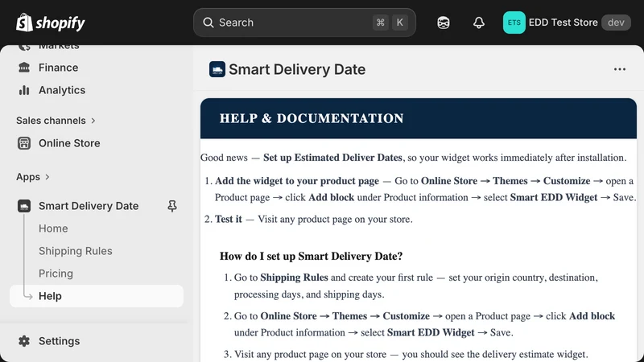Click the Command key shortcut badge
Viewport: 644px width, 362px height.
[x=380, y=23]
